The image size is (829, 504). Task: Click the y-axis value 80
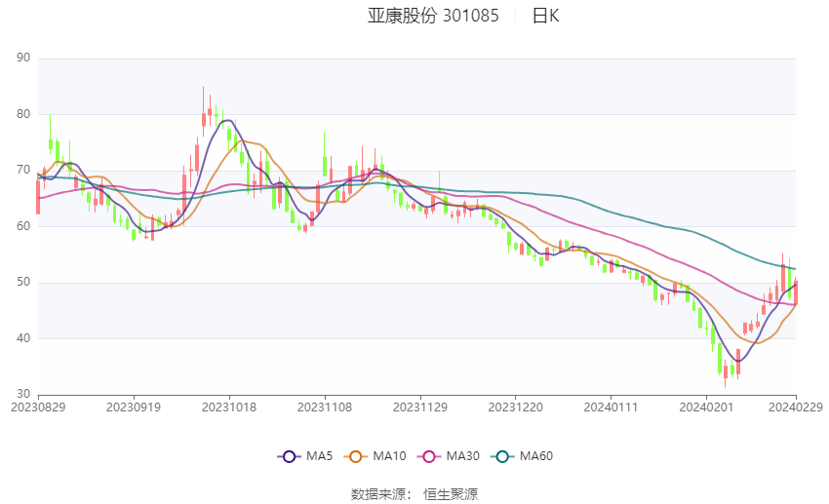[x=23, y=114]
